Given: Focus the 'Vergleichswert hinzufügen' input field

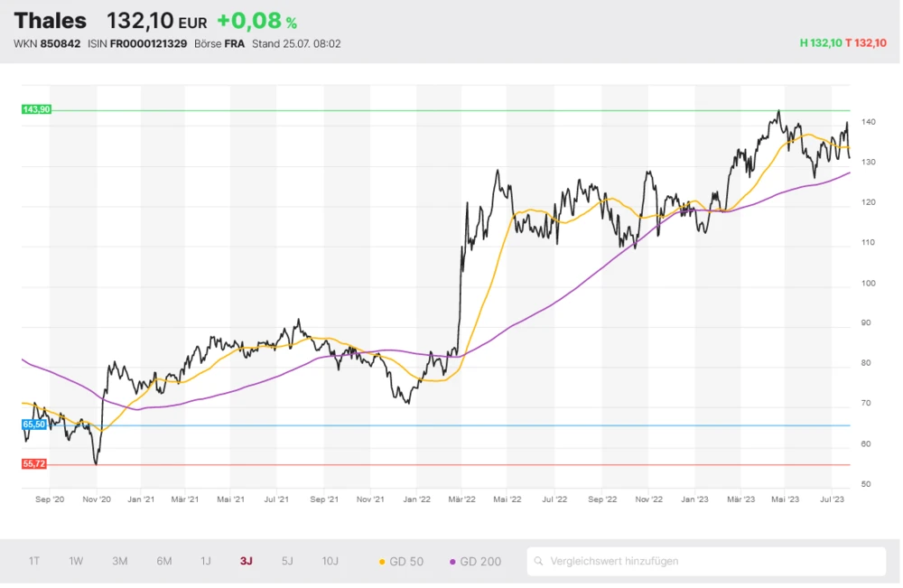Looking at the screenshot, I should (x=704, y=561).
